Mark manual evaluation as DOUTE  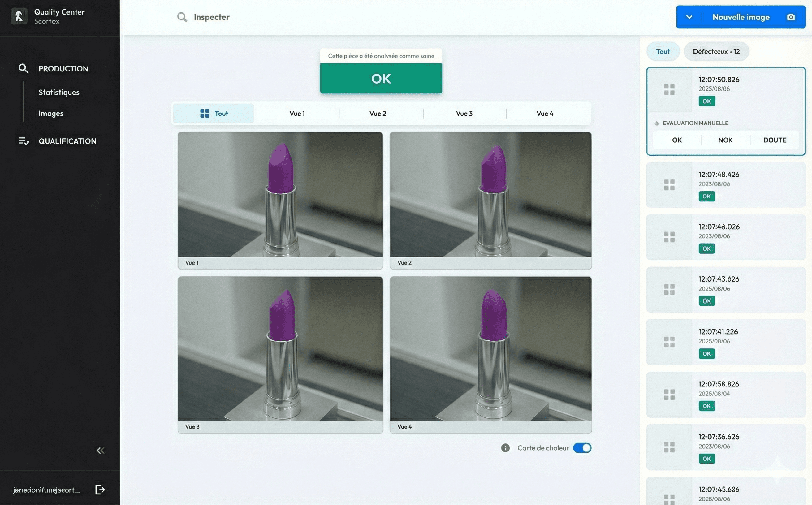point(774,140)
